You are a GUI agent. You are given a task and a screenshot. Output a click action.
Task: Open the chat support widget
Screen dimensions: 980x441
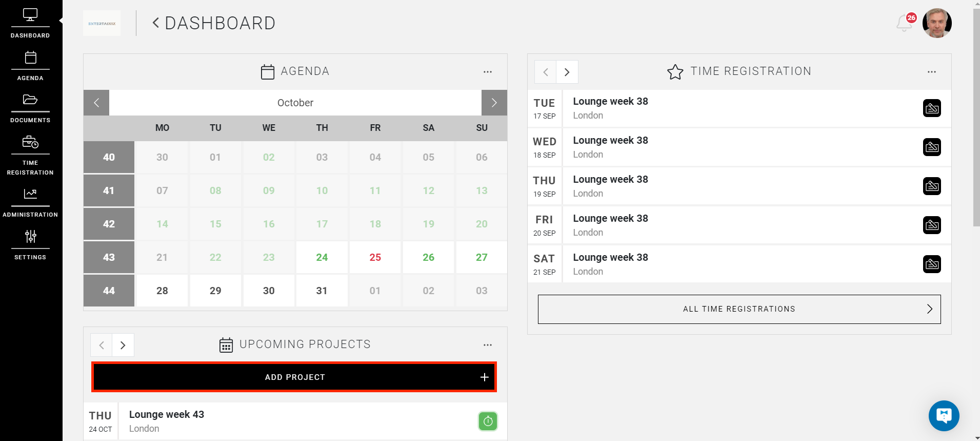(944, 415)
